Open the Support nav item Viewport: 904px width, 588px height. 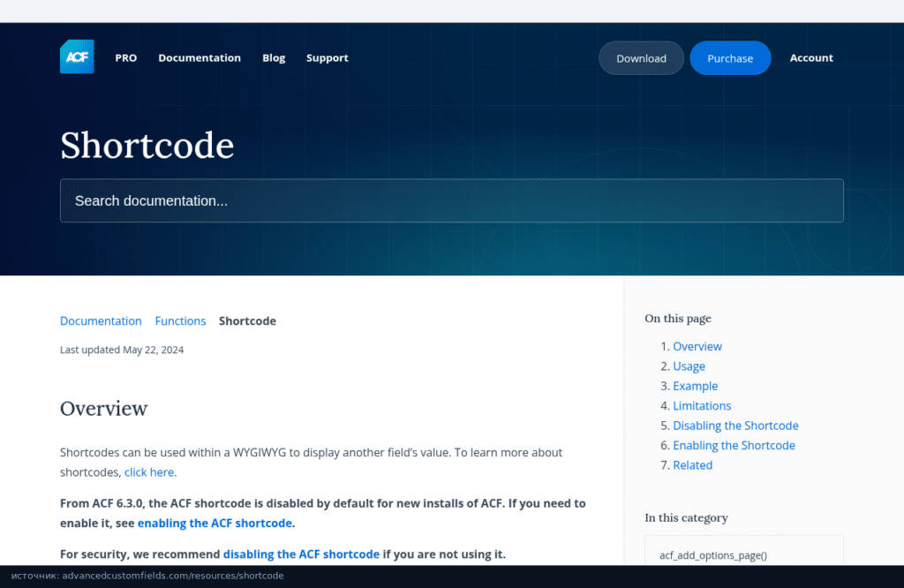click(x=327, y=57)
